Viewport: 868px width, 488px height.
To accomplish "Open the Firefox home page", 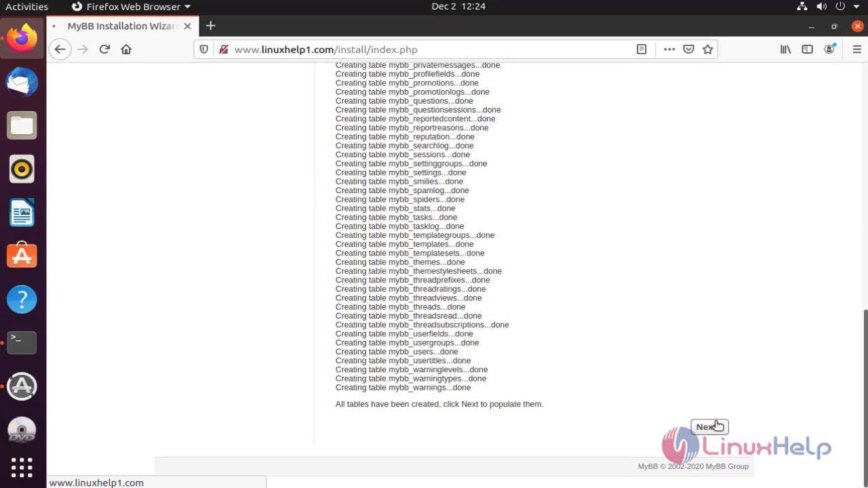I will [x=126, y=49].
